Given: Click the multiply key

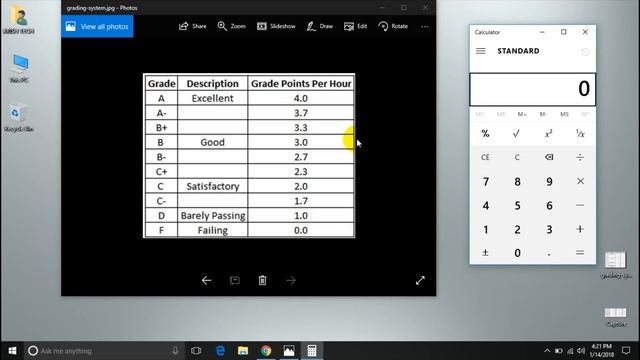Looking at the screenshot, I should 580,181.
